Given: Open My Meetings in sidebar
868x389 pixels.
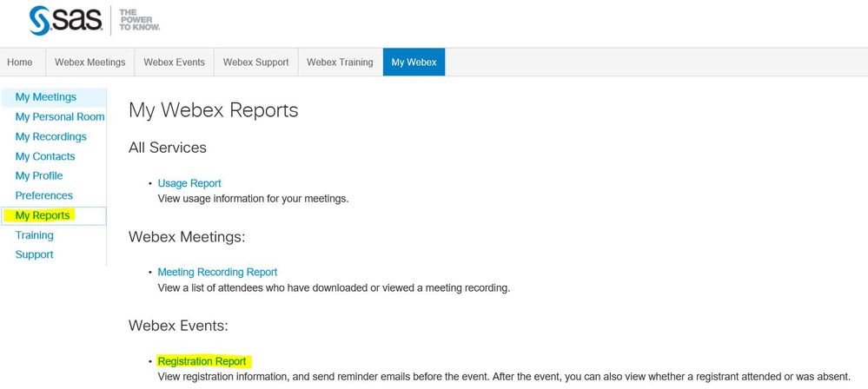Looking at the screenshot, I should click(46, 97).
